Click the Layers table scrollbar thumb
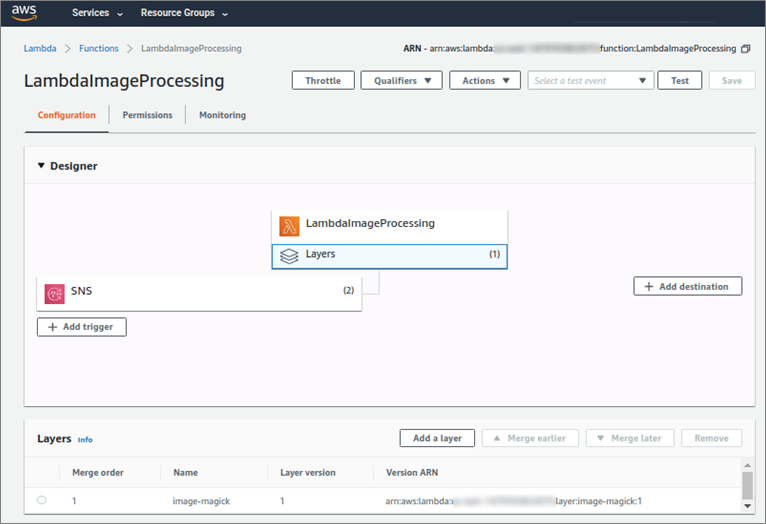 tap(747, 485)
